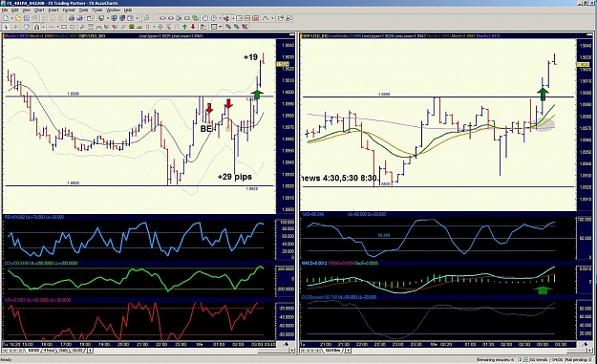Open the dropdown beside the line tool
597x364 pixels.
[x=58, y=27]
